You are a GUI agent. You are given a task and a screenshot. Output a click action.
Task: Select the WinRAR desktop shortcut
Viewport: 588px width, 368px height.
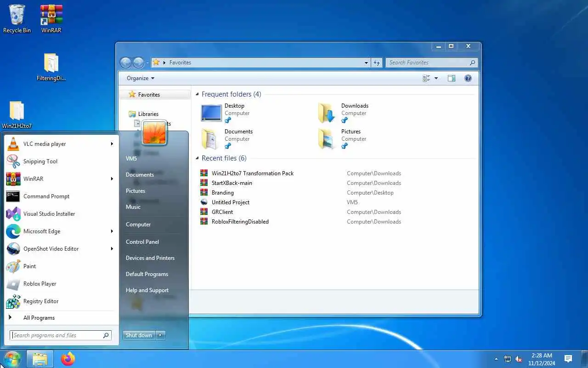pos(51,19)
